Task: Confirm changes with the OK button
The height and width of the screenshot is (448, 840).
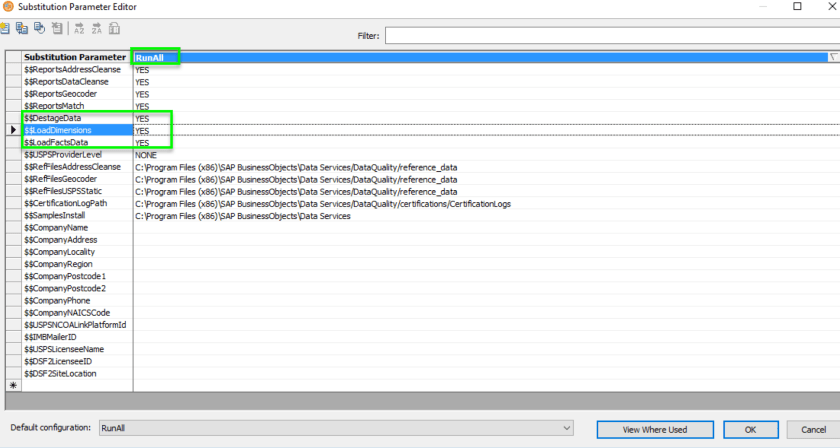Action: tap(750, 429)
